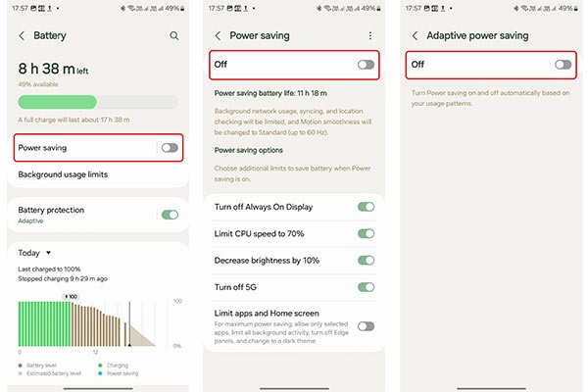Open Background usage limits

(x=63, y=174)
